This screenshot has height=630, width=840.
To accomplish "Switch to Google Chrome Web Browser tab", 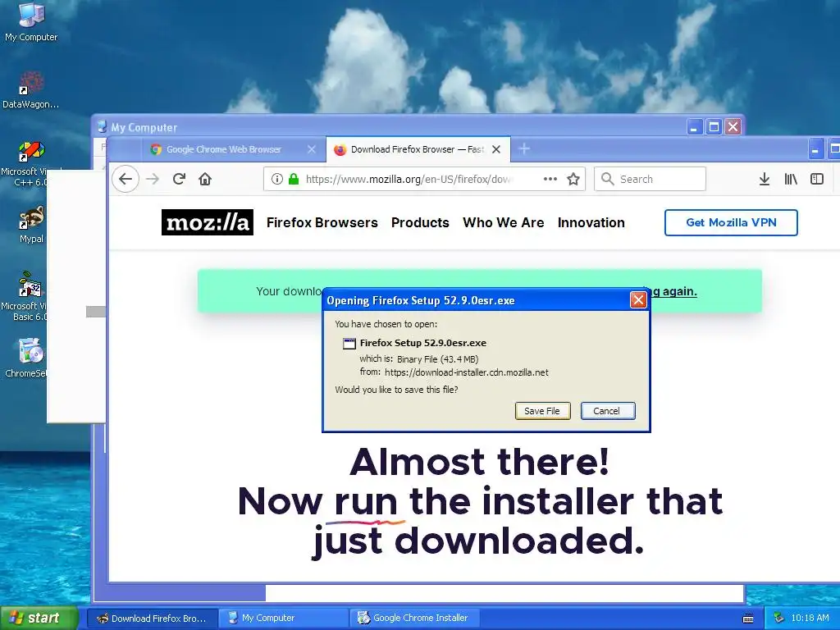I will coord(234,149).
